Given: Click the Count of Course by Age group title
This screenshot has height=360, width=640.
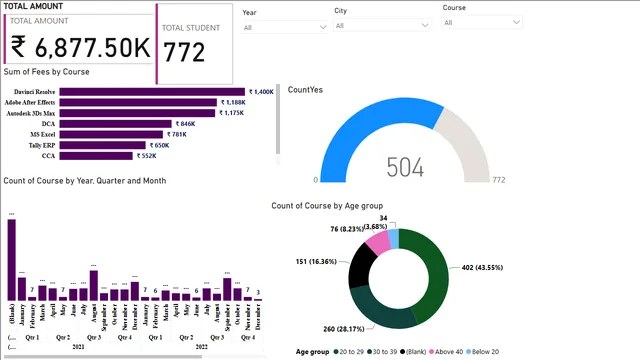Looking at the screenshot, I should [327, 206].
